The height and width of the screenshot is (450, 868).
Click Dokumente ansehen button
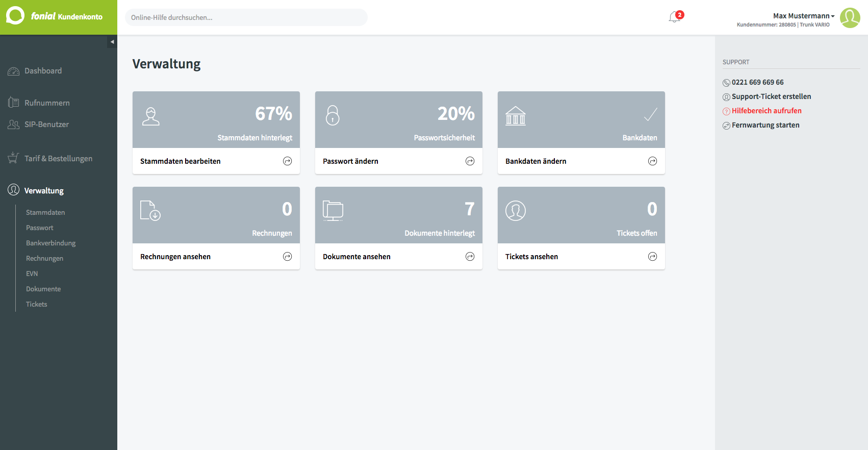[x=399, y=257]
